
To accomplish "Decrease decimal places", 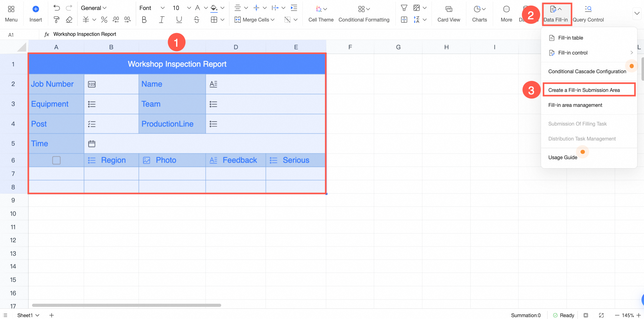I will click(x=116, y=20).
